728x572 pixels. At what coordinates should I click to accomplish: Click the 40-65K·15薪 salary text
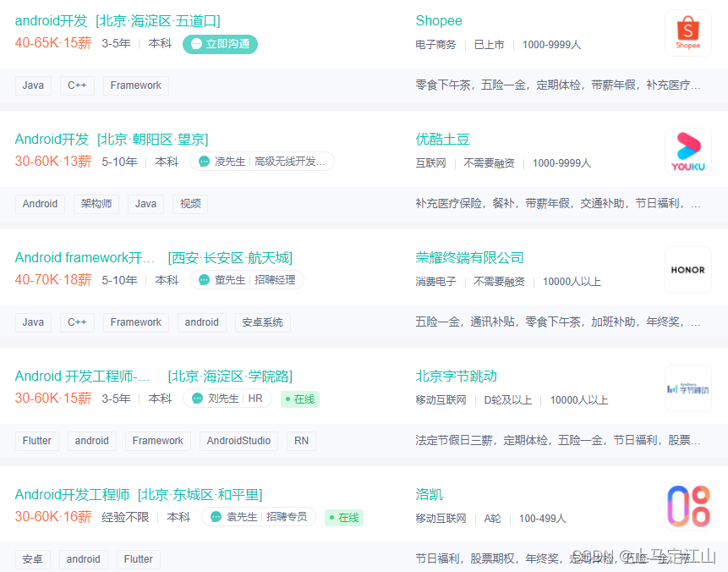pos(53,43)
